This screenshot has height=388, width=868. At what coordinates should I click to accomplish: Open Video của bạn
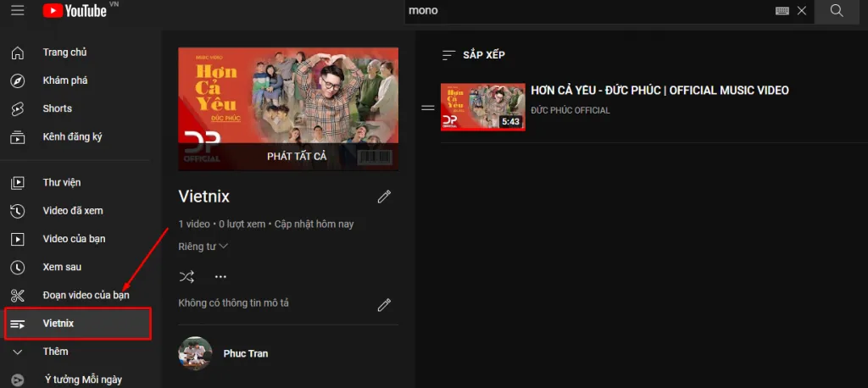(x=75, y=239)
